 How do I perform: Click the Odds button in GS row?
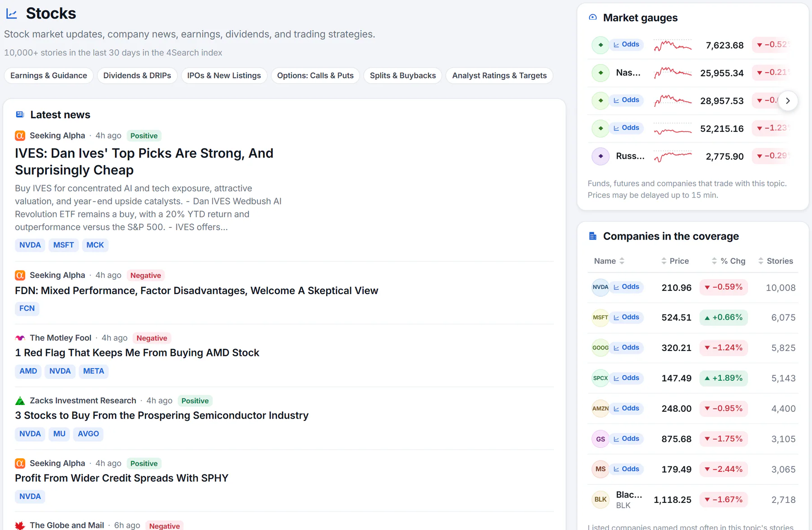626,438
